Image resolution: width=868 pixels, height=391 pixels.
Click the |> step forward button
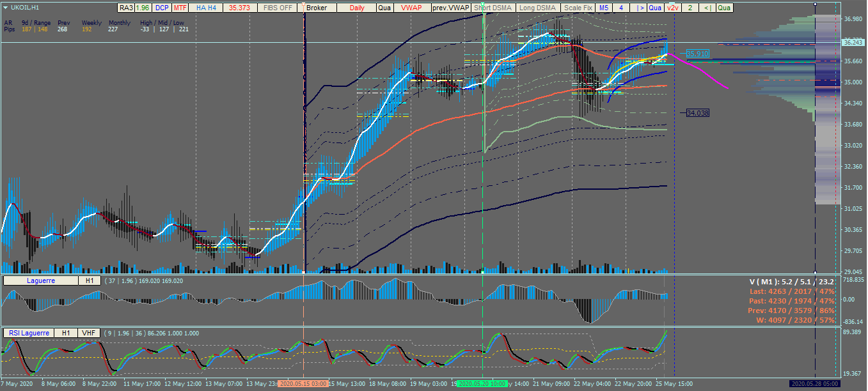641,8
